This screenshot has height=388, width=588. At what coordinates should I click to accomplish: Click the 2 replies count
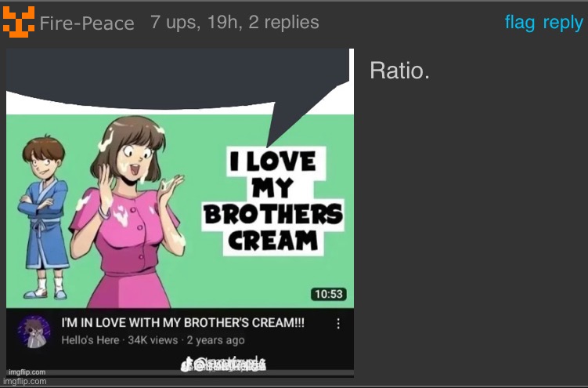(x=283, y=23)
